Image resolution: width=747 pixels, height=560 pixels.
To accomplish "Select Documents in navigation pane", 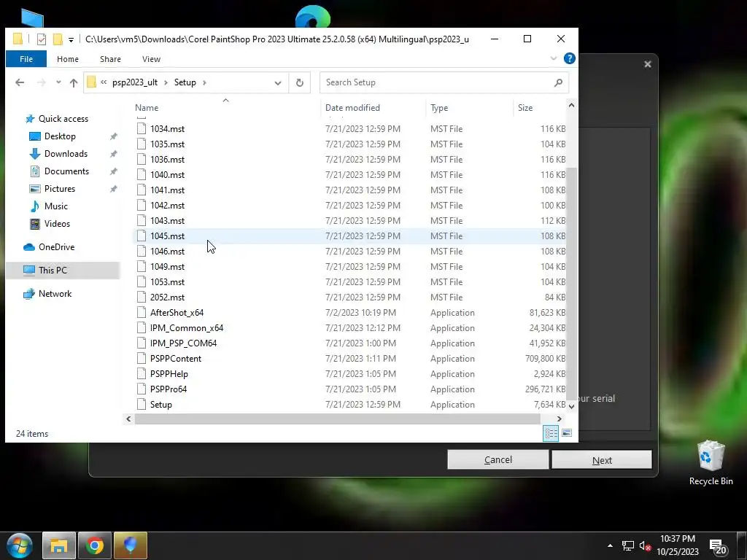I will tap(66, 171).
